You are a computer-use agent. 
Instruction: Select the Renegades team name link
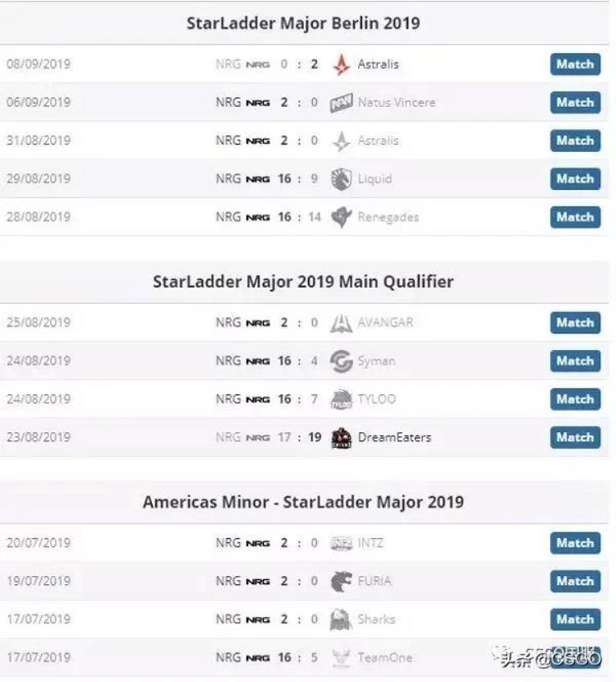tap(388, 217)
